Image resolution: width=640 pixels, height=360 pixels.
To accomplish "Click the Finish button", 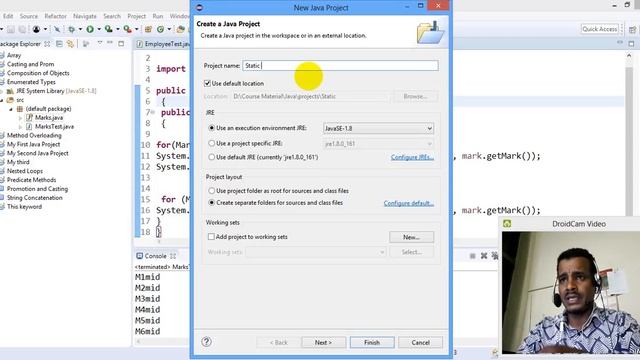I will (x=372, y=342).
